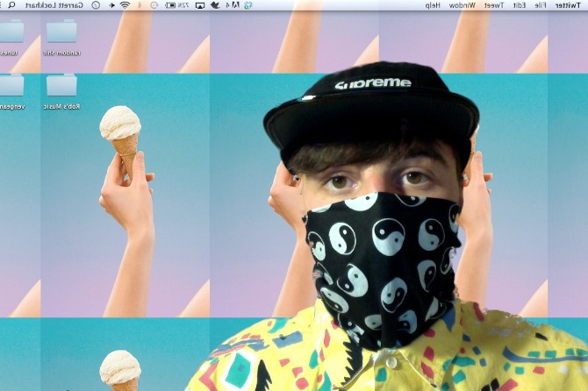The width and height of the screenshot is (588, 391).
Task: Click the Twitter bird menu bar icon
Action: (215, 5)
